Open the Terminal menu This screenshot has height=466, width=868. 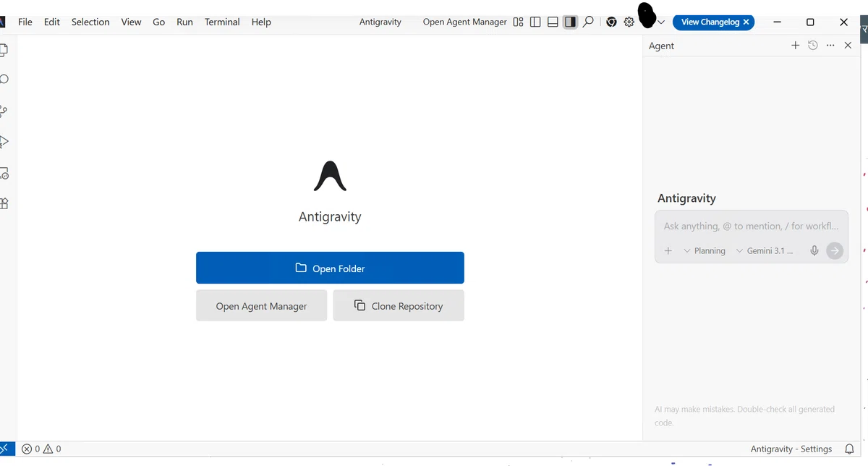222,22
